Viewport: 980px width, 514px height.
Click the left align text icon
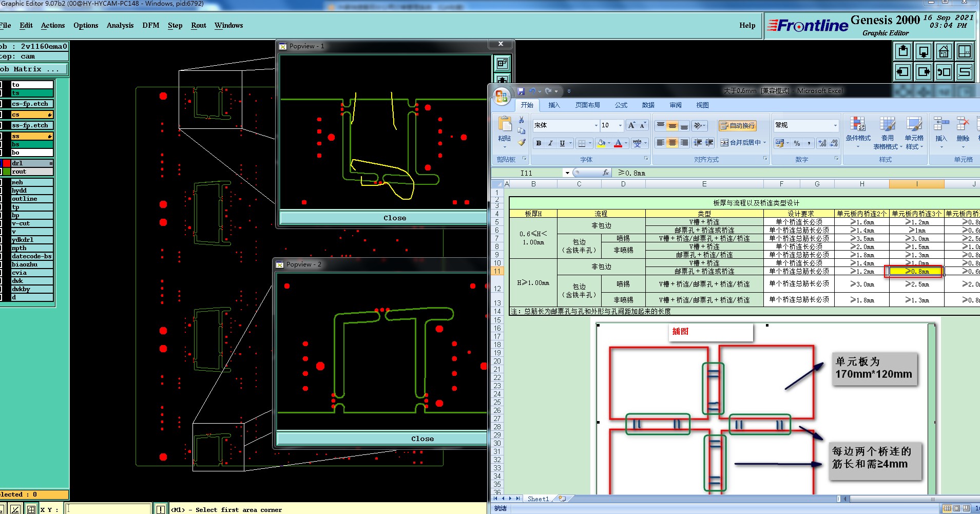[661, 143]
